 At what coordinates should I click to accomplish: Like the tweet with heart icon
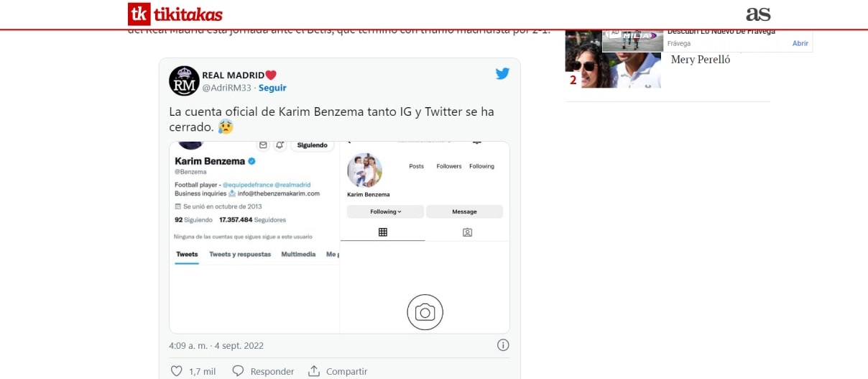(x=176, y=371)
